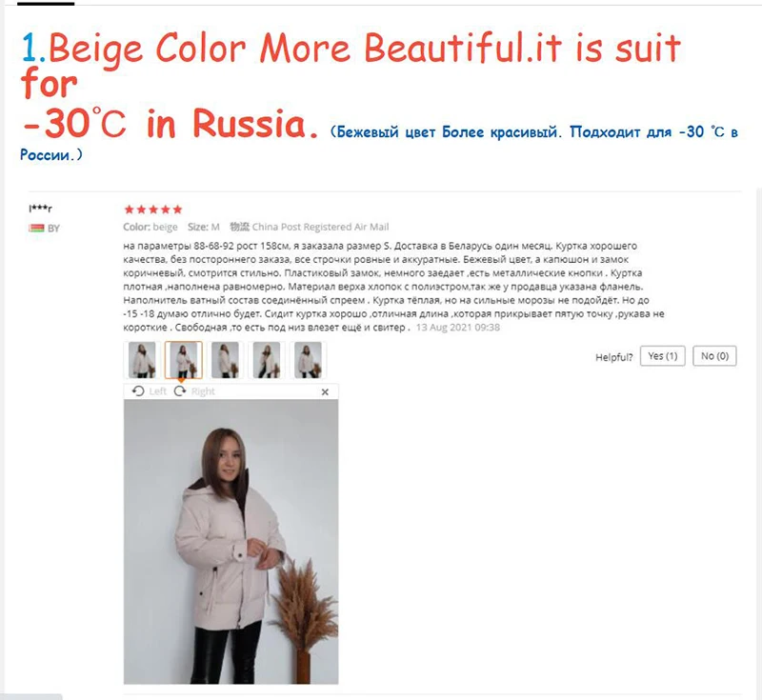
Task: Click the reviewer name l***r
Action: click(x=40, y=209)
